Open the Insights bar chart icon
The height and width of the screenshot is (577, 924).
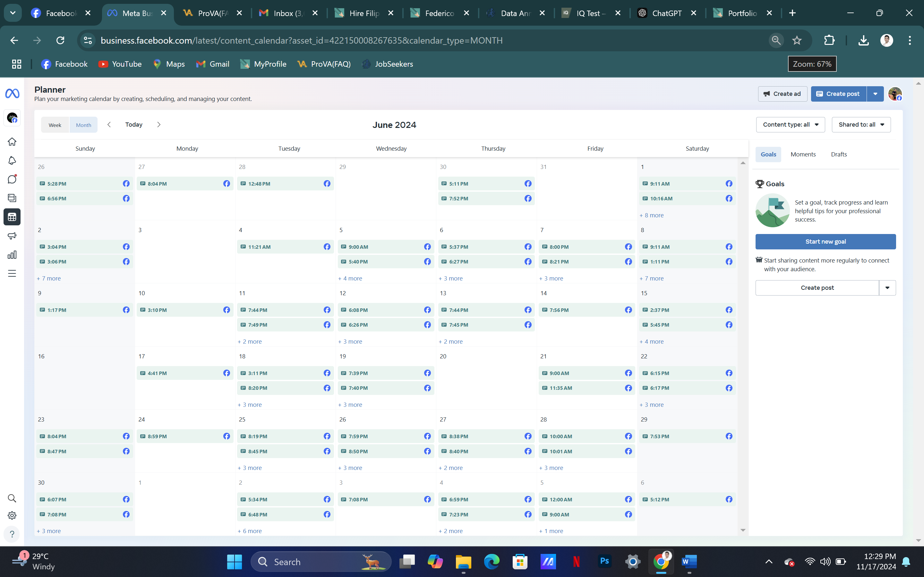click(12, 255)
